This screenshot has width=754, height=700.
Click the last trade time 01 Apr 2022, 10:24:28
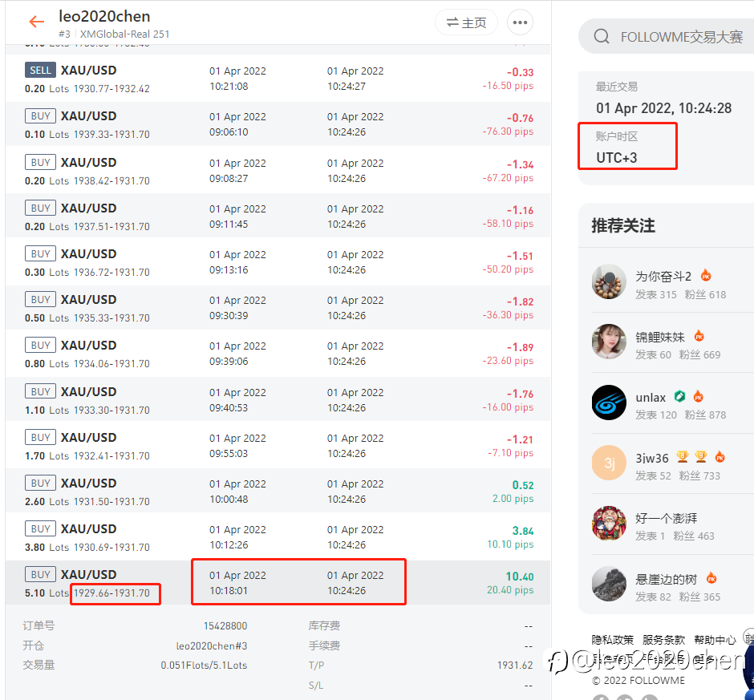pyautogui.click(x=663, y=108)
